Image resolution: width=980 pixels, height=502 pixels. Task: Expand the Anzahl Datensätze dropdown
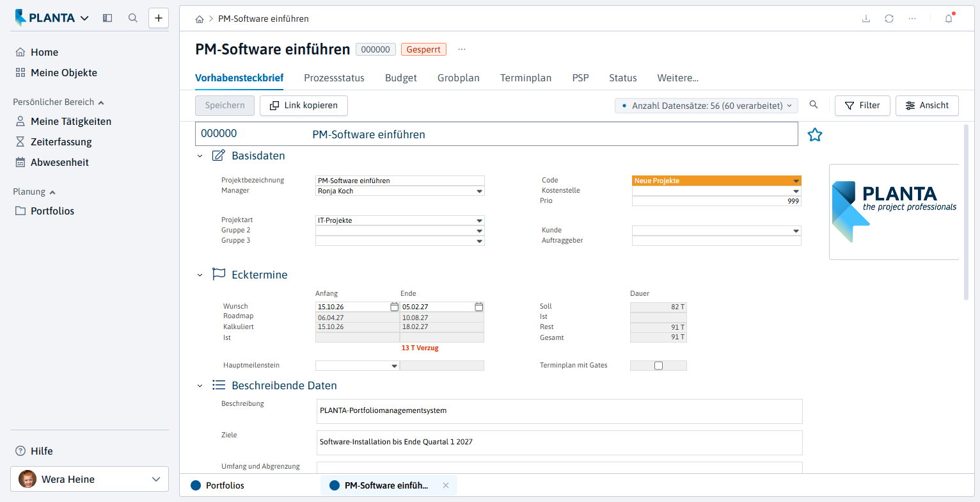706,106
